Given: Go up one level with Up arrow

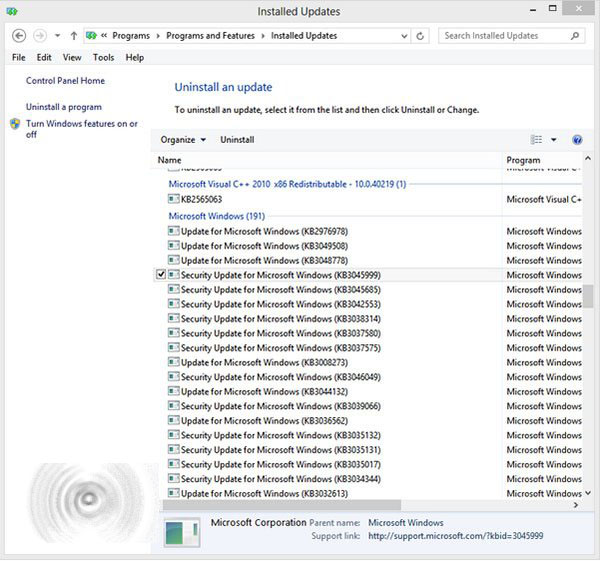Looking at the screenshot, I should [74, 36].
